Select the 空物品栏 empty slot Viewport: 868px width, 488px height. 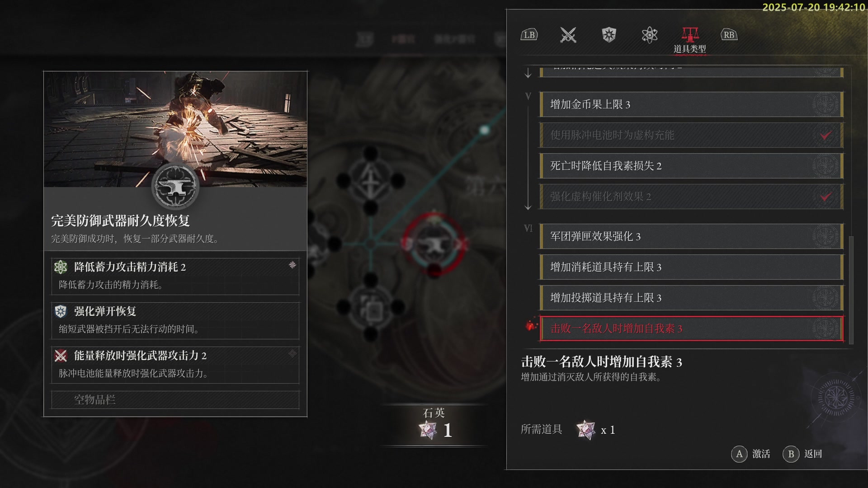(175, 399)
